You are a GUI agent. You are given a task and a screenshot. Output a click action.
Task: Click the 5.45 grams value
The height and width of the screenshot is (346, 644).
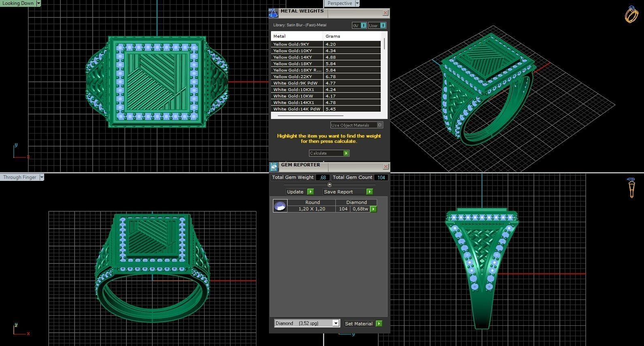tap(331, 109)
